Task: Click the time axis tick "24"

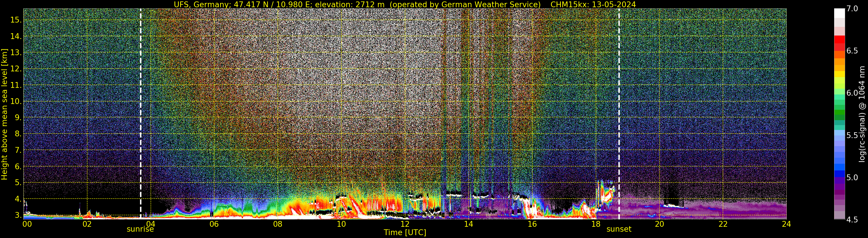Action: click(x=786, y=224)
